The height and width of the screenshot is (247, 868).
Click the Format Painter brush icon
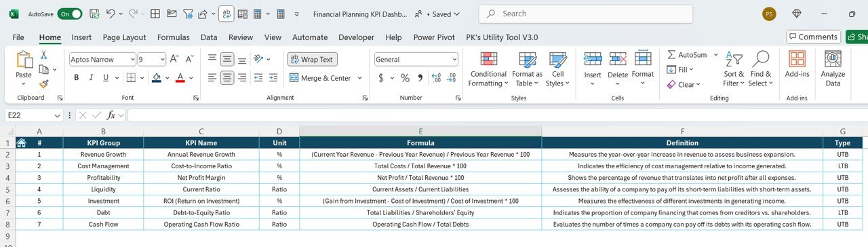tap(43, 84)
